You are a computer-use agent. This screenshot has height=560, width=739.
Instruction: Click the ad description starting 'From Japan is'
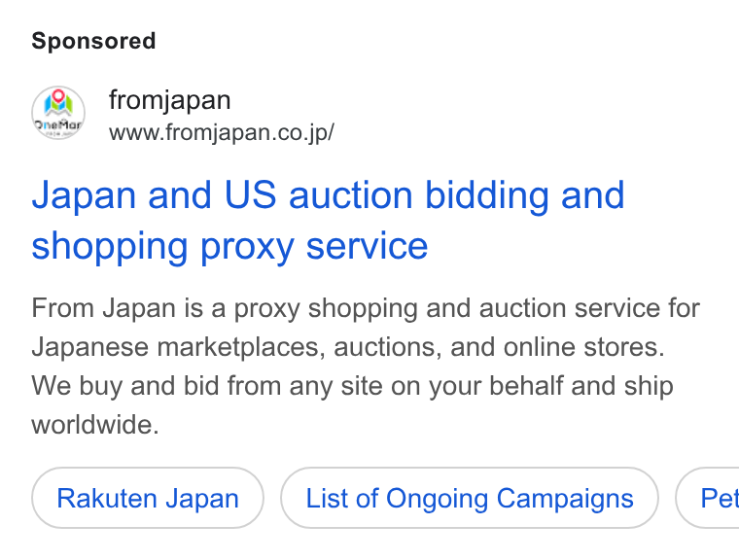click(x=366, y=367)
